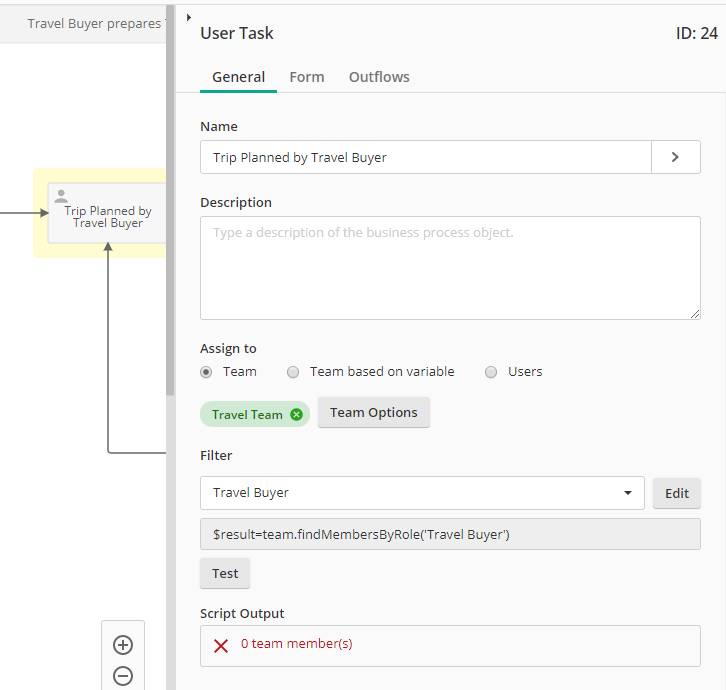The width and height of the screenshot is (726, 690).
Task: Select the Users radio button
Action: pyautogui.click(x=491, y=372)
